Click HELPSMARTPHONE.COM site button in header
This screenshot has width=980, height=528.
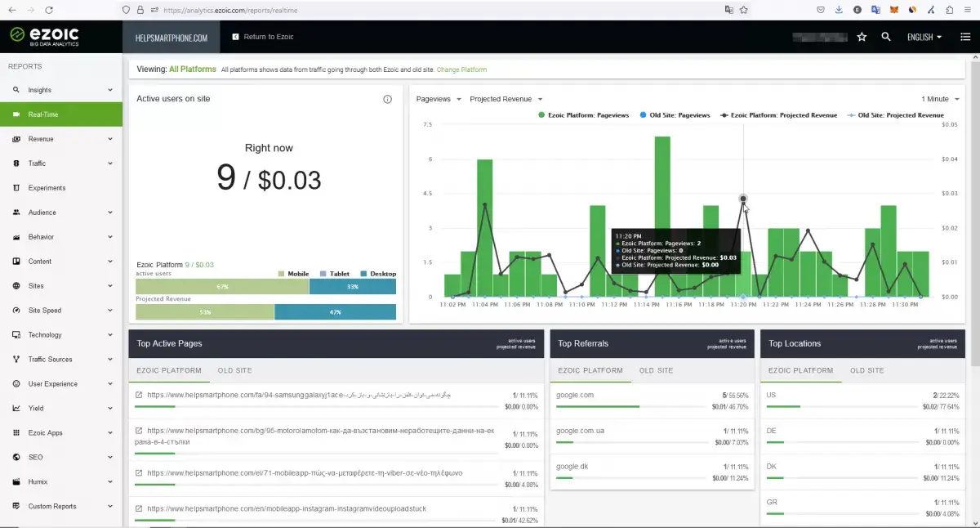coord(171,38)
